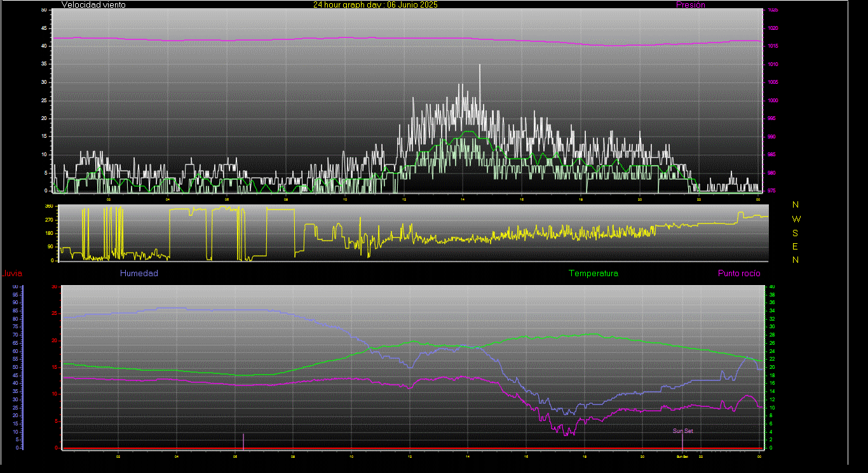Click the '1005' pressure axis value
This screenshot has width=868, height=473.
[773, 83]
